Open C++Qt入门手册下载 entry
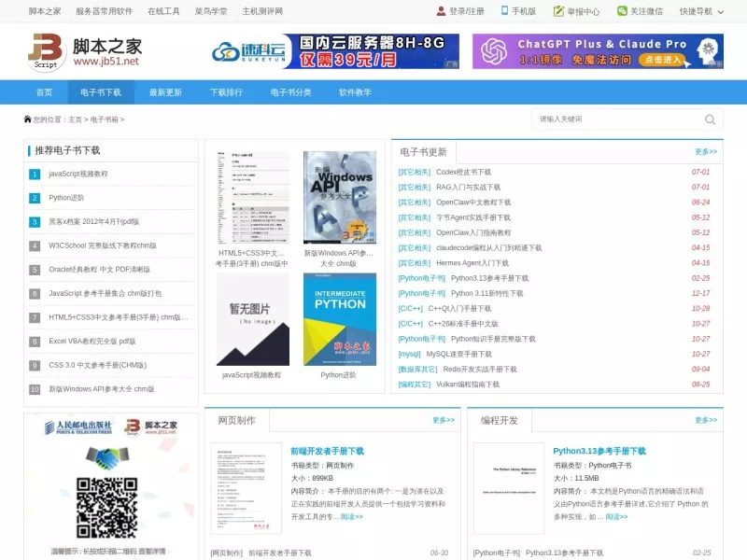 tap(459, 309)
